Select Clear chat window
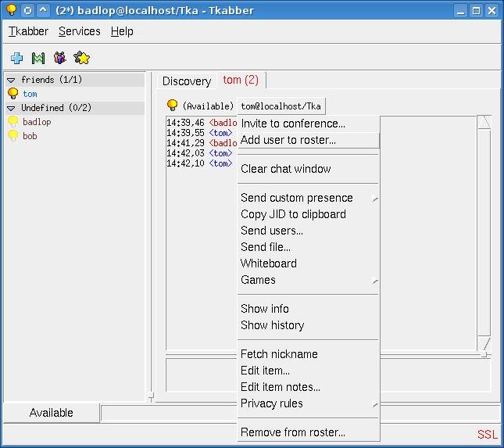Image resolution: width=504 pixels, height=448 pixels. pos(308,169)
